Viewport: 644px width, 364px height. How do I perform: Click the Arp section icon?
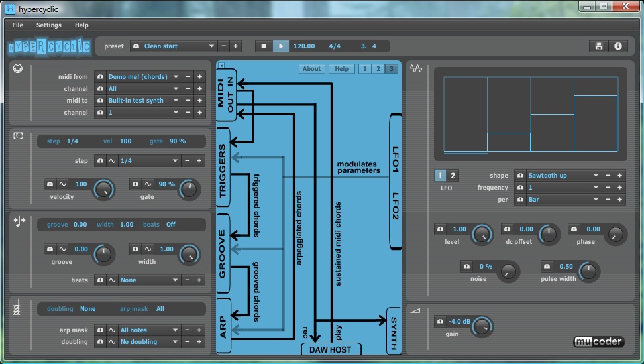17,307
